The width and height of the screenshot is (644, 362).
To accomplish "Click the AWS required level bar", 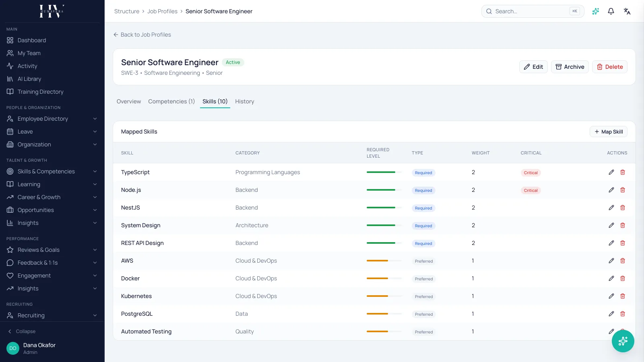I will click(384, 261).
